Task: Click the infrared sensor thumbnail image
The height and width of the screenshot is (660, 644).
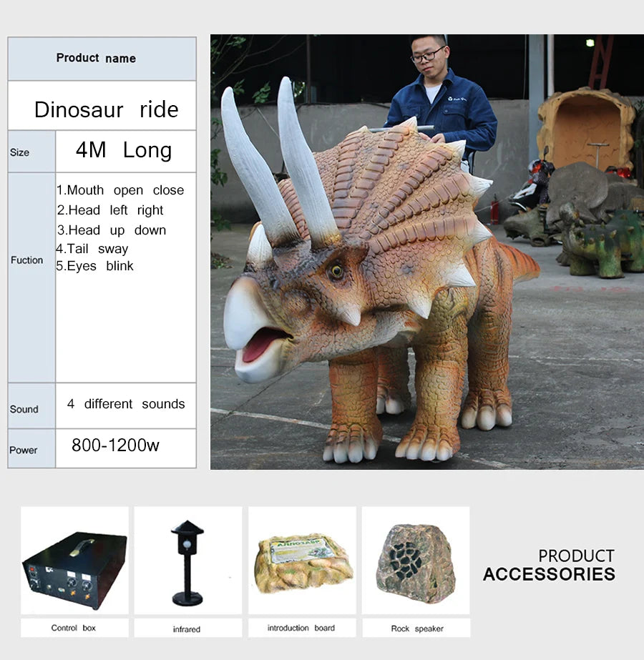Action: coord(188,560)
